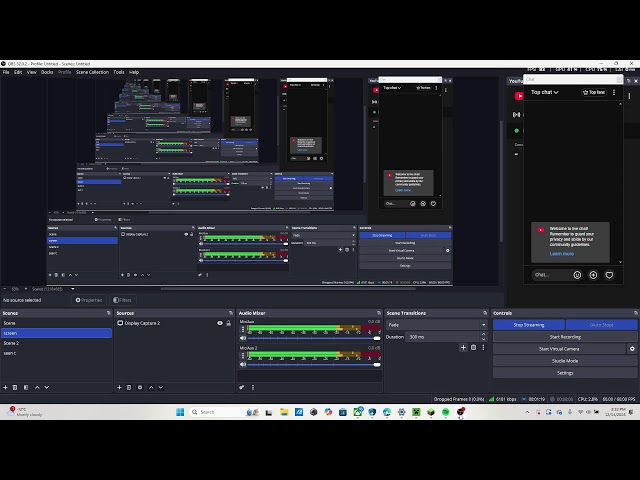Adjust Mic/Aux 2 volume slider handle
This screenshot has height=480, width=640.
(377, 365)
